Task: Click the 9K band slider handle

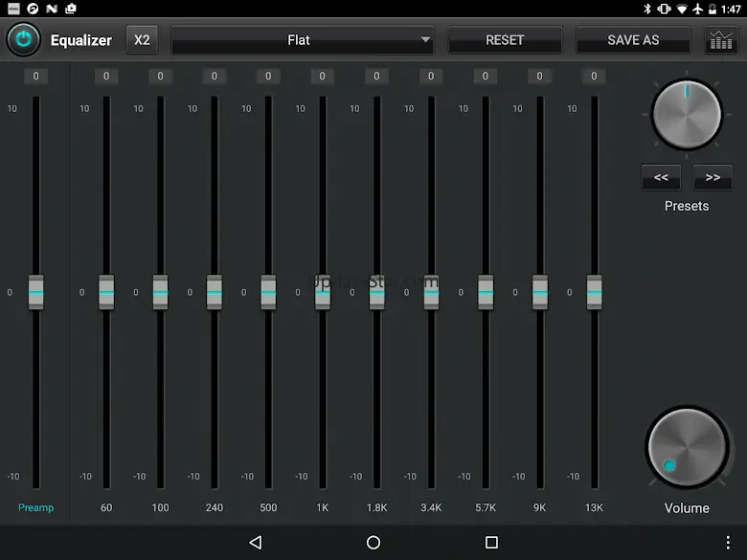Action: 540,292
